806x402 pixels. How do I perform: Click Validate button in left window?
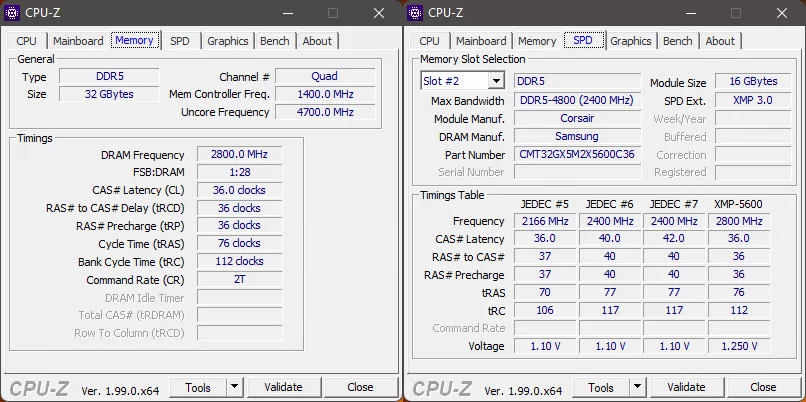coord(284,387)
